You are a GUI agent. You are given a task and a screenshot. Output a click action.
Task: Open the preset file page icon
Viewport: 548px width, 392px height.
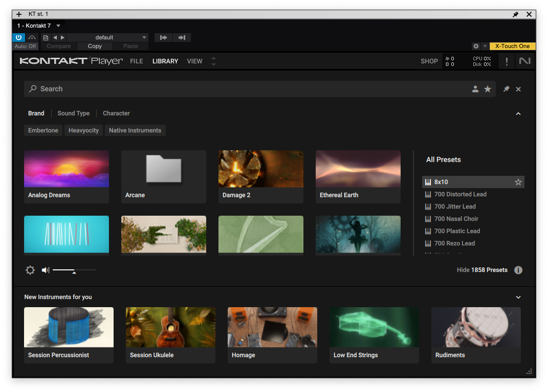pos(46,37)
